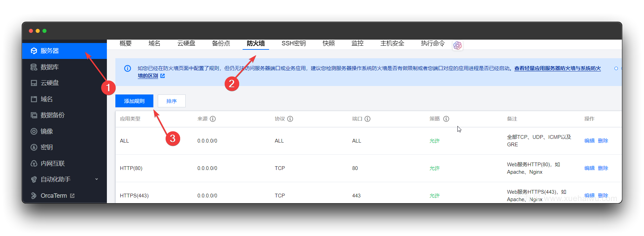The height and width of the screenshot is (236, 644).
Task: Click the 域名 icon in sidebar
Action: [x=34, y=99]
